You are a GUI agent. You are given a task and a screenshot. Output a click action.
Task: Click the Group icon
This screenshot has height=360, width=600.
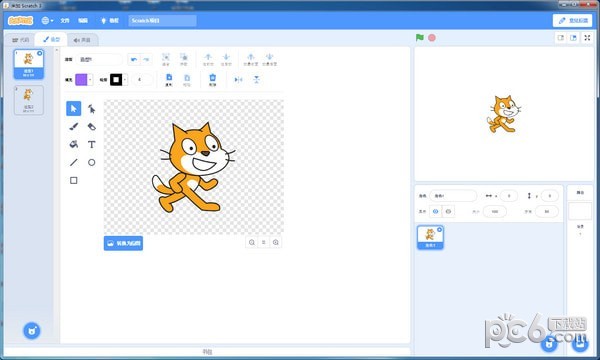coord(166,59)
